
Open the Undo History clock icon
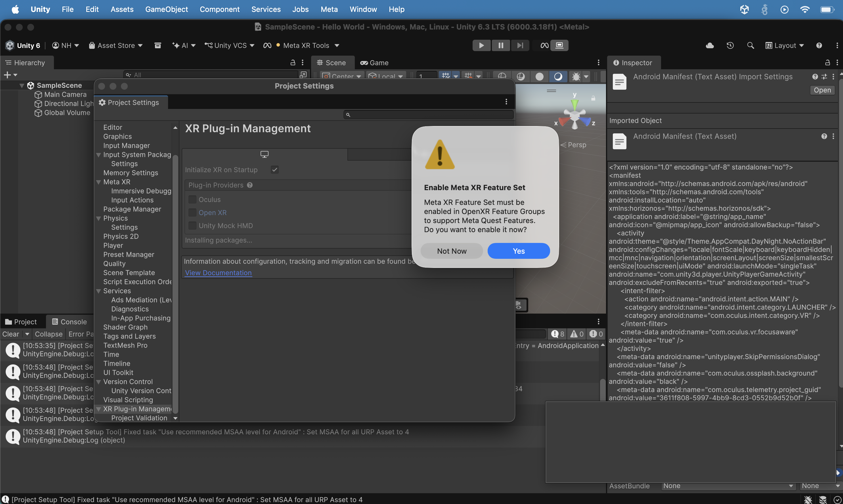(x=730, y=45)
